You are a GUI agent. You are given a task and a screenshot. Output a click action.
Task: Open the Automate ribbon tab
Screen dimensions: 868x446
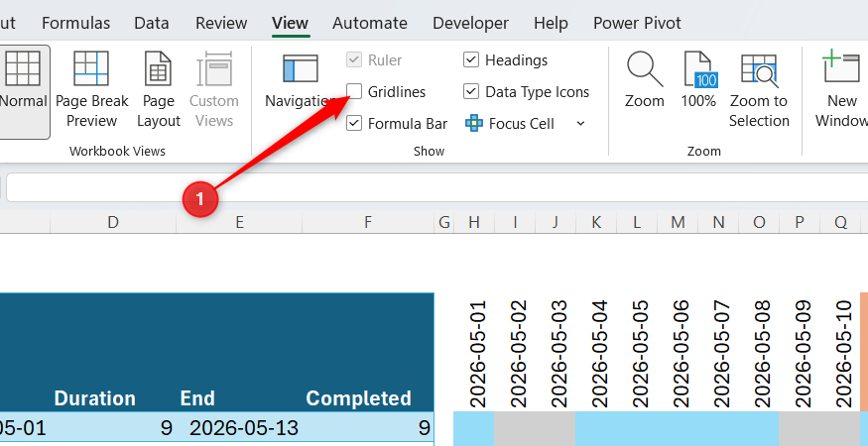(370, 23)
